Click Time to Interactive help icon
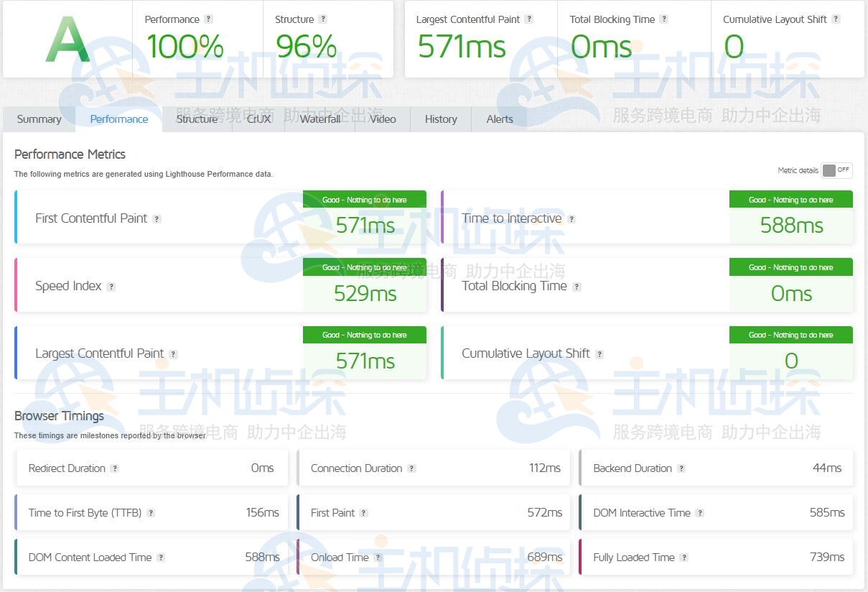This screenshot has width=868, height=592. (571, 219)
